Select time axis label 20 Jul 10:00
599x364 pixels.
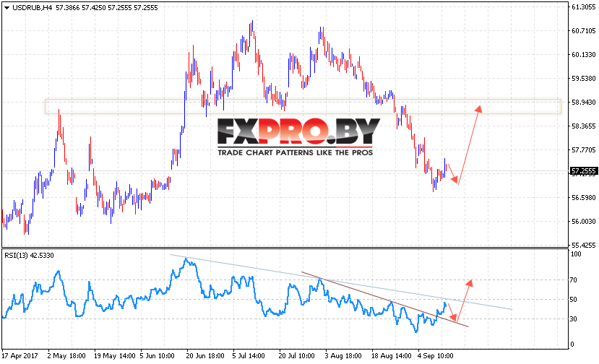click(x=296, y=356)
